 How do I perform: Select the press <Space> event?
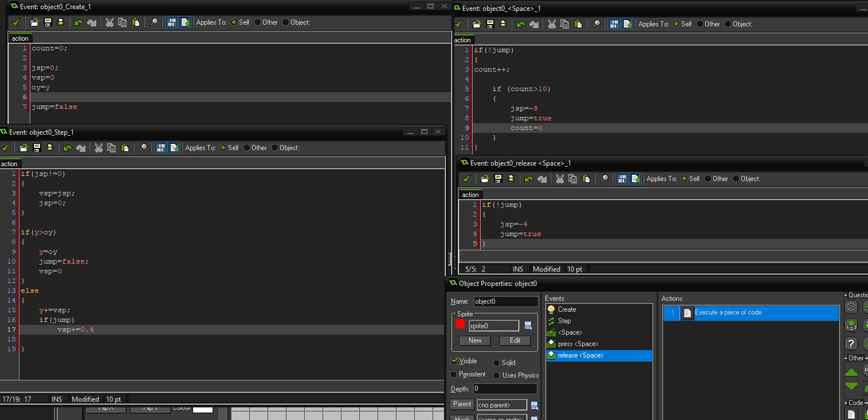click(578, 344)
